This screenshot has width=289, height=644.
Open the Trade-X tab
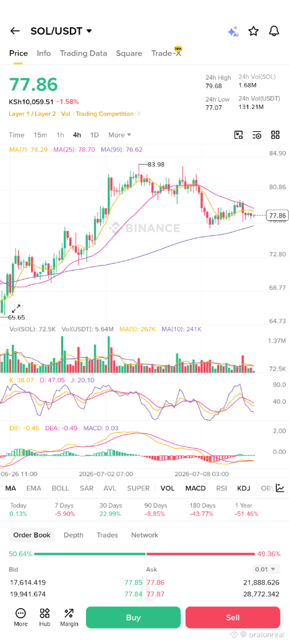click(x=166, y=53)
